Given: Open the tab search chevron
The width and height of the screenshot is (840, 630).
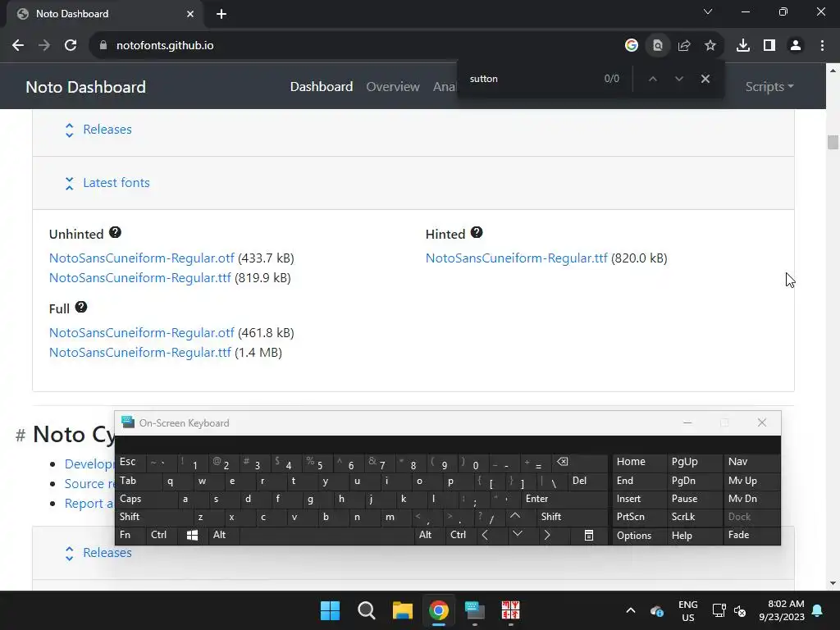Looking at the screenshot, I should click(708, 11).
